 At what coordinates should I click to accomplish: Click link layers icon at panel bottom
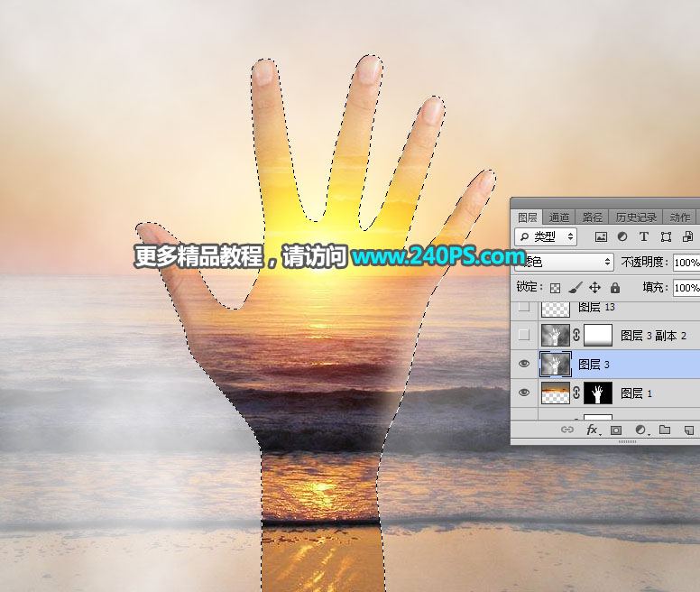(x=567, y=430)
